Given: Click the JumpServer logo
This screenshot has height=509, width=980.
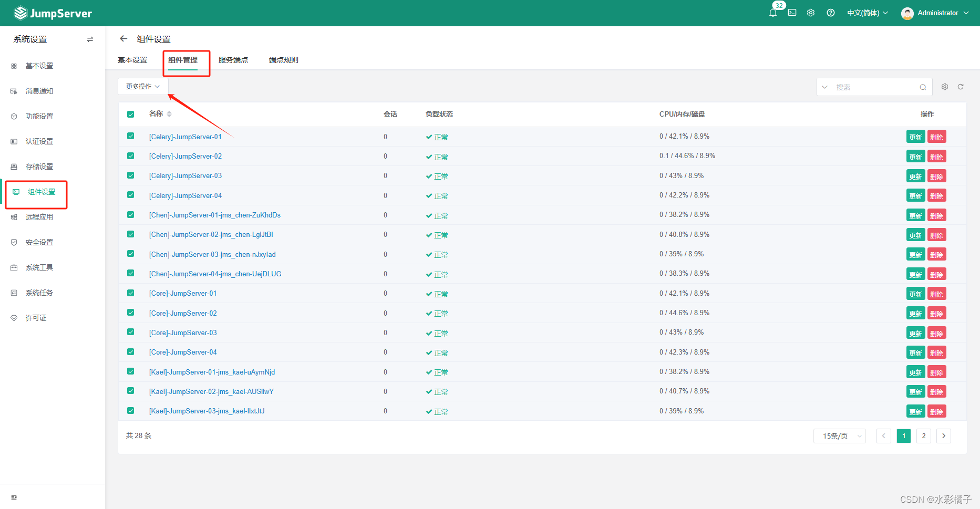Looking at the screenshot, I should pyautogui.click(x=53, y=13).
